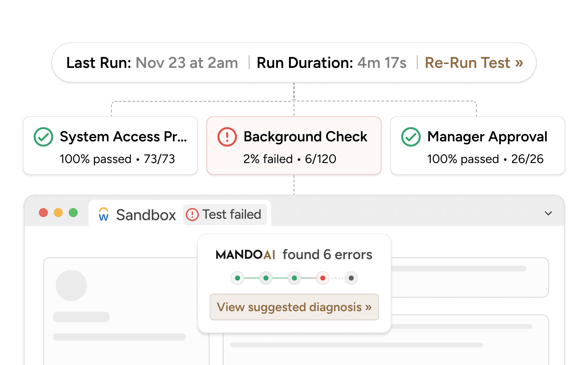The image size is (588, 365).
Task: Select the first green step dot
Action: click(237, 278)
